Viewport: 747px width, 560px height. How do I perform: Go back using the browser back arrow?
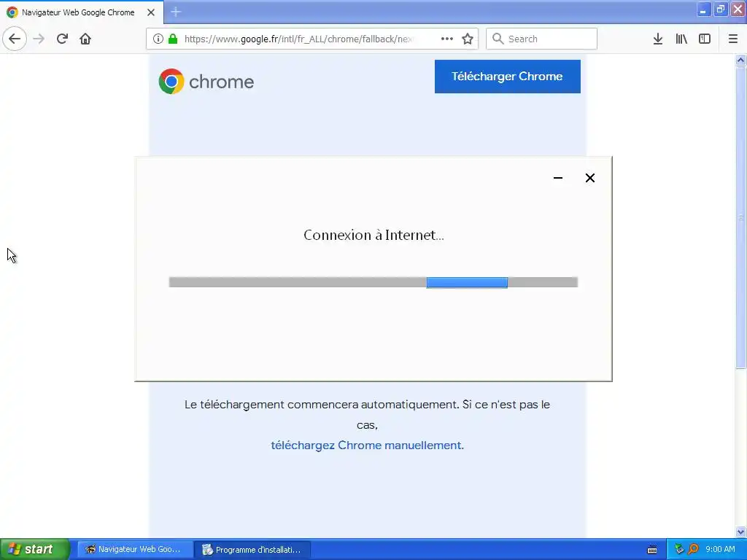[15, 39]
